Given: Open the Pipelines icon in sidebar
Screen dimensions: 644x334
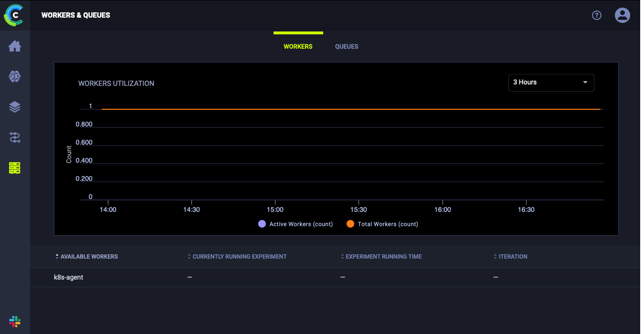Looking at the screenshot, I should pyautogui.click(x=15, y=138).
